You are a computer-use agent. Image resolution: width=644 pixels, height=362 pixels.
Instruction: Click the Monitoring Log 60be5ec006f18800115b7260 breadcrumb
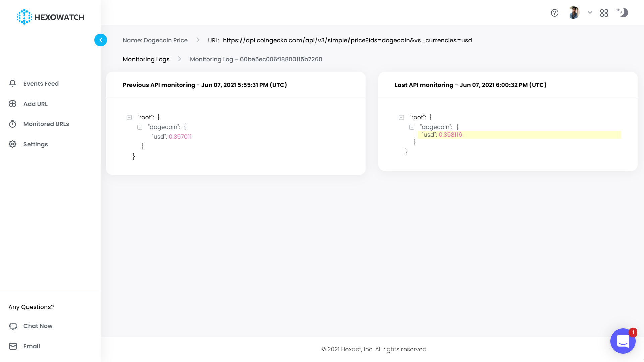click(x=256, y=59)
